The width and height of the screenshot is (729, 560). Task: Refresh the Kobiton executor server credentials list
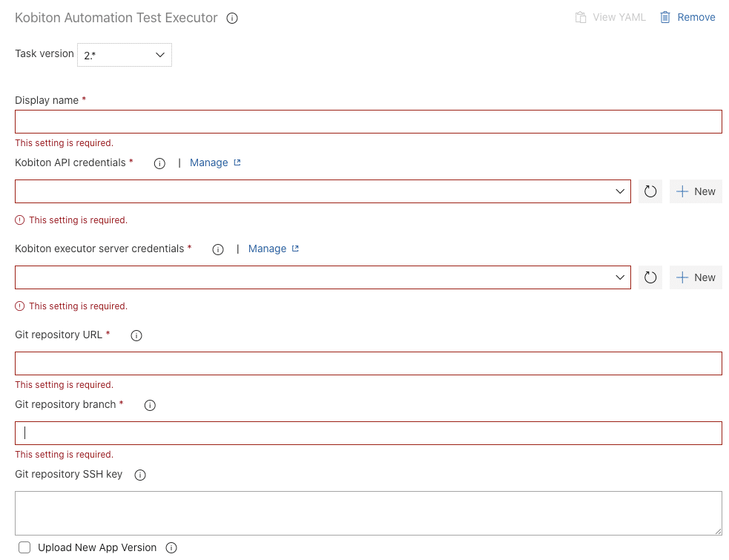pos(650,277)
